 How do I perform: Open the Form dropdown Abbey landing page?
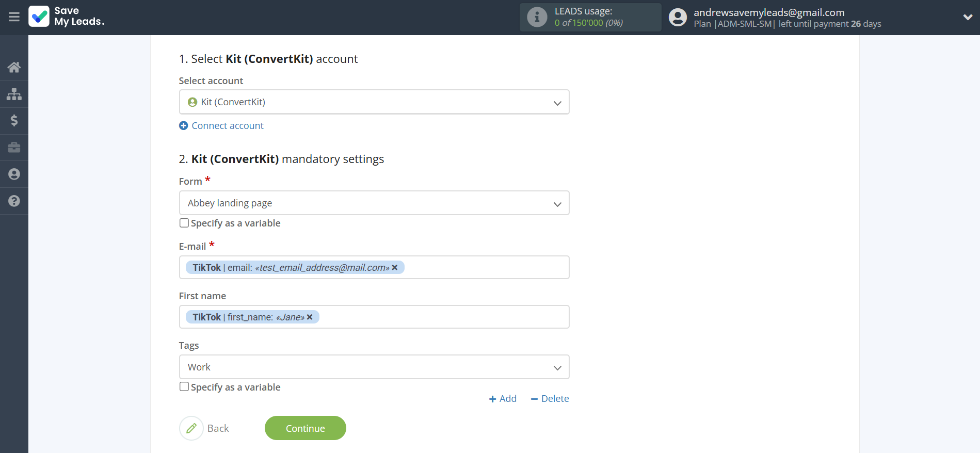coord(374,203)
